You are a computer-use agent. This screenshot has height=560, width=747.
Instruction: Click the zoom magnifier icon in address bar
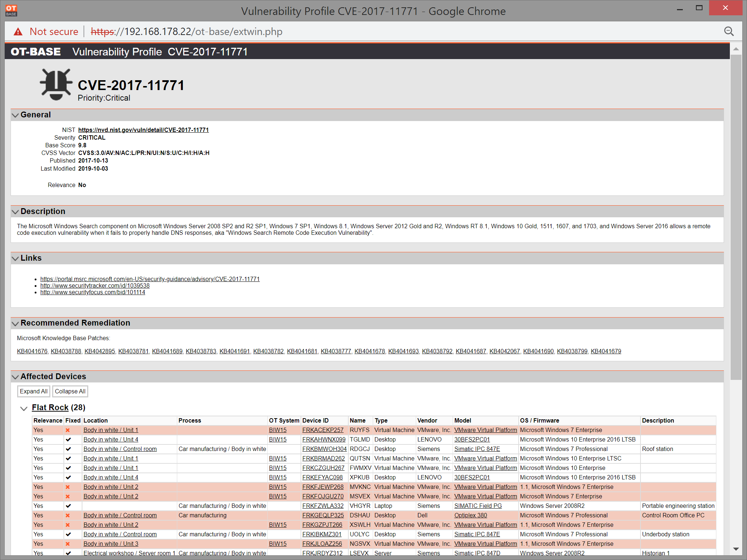(729, 31)
